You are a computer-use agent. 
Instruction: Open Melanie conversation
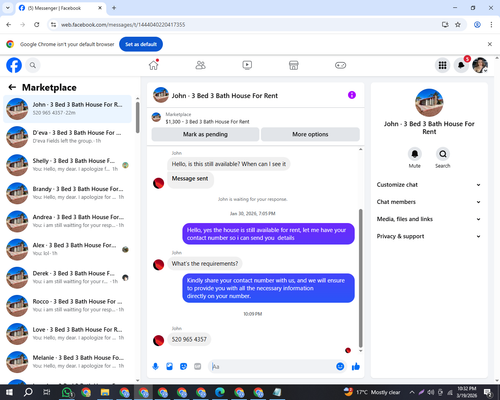coord(67,362)
